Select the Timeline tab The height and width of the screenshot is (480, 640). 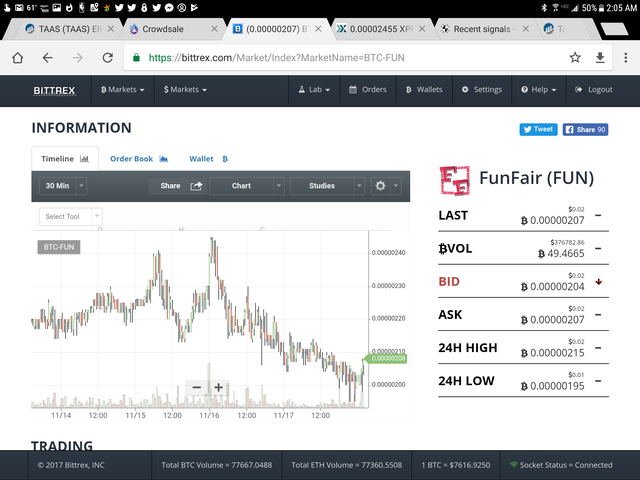point(65,159)
